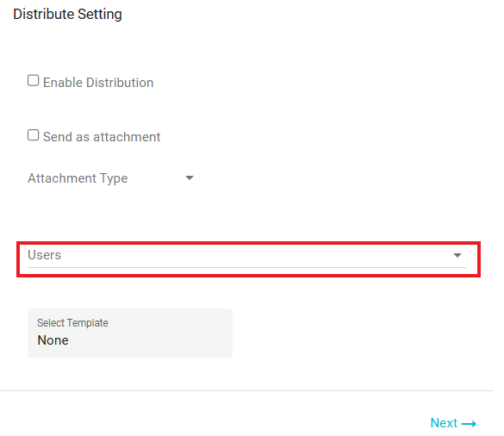
Task: Select the square box icon before Send as attachment
Action: point(33,135)
